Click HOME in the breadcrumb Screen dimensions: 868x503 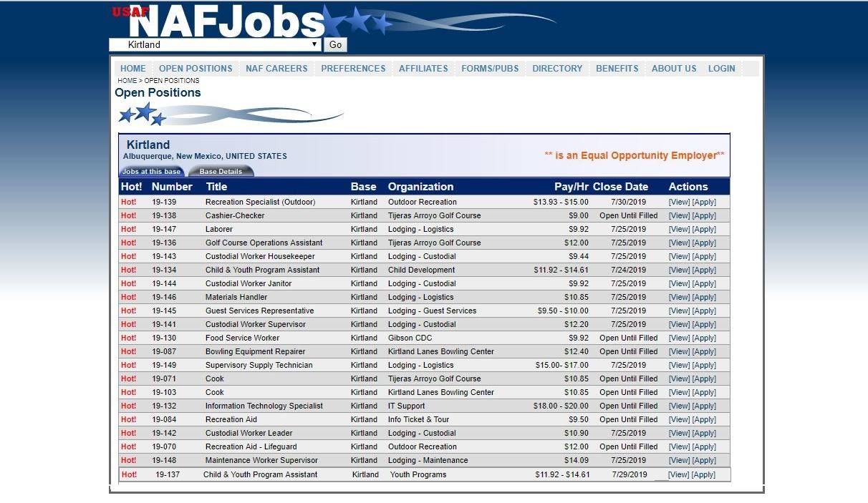[x=127, y=81]
